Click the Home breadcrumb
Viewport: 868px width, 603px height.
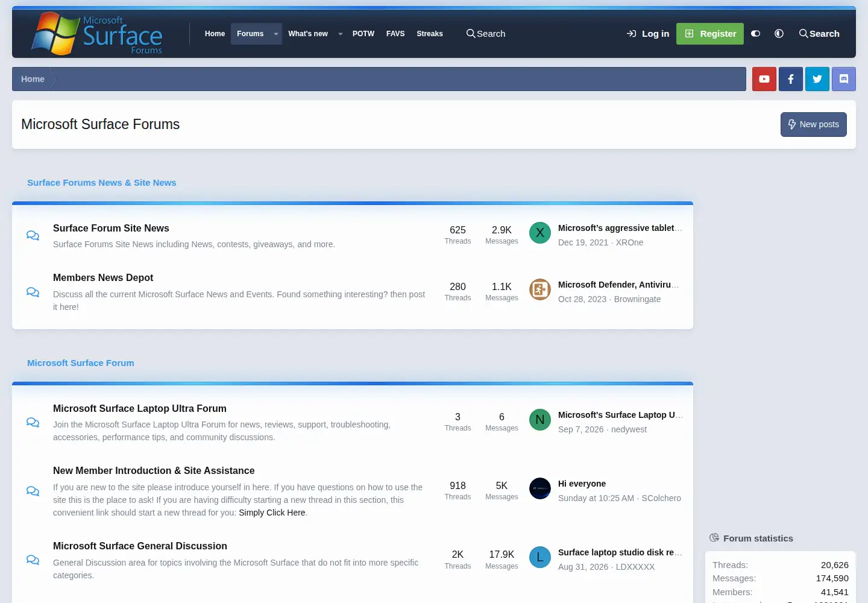click(x=33, y=79)
